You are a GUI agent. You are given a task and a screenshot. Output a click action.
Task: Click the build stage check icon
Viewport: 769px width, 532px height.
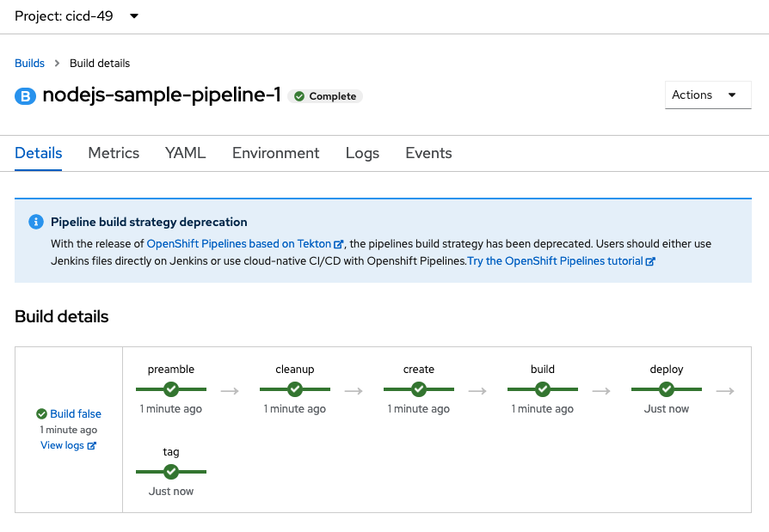543,389
